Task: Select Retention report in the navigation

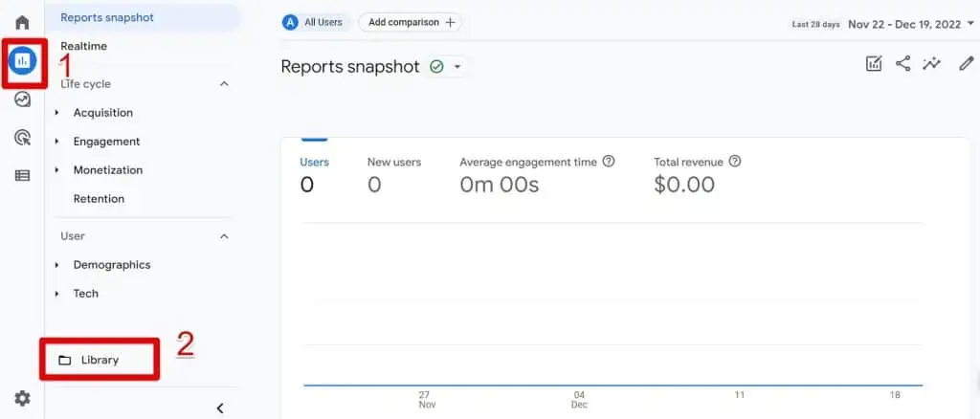Action: 99,199
